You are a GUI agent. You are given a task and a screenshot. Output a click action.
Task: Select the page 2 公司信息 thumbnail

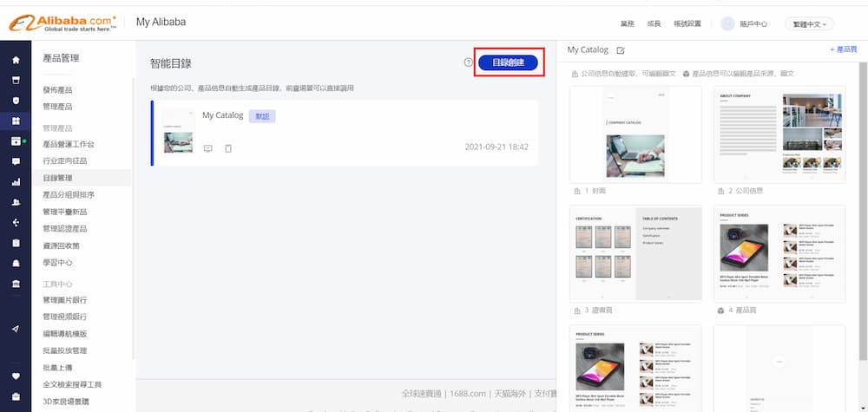(x=779, y=134)
